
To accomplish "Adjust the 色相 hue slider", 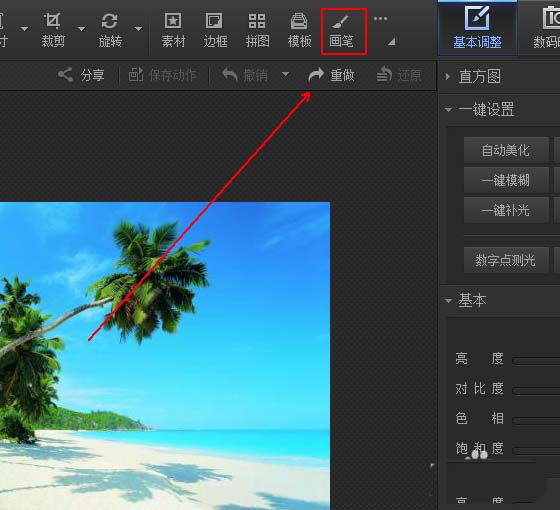I will pyautogui.click(x=536, y=421).
